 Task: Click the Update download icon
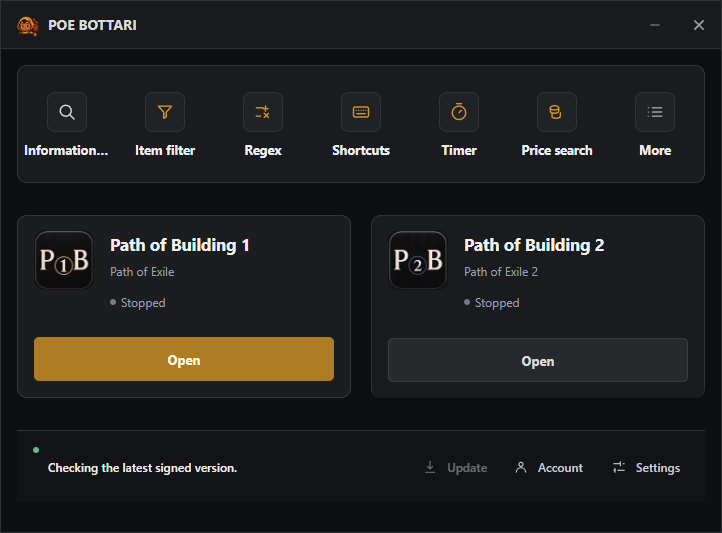[x=430, y=467]
